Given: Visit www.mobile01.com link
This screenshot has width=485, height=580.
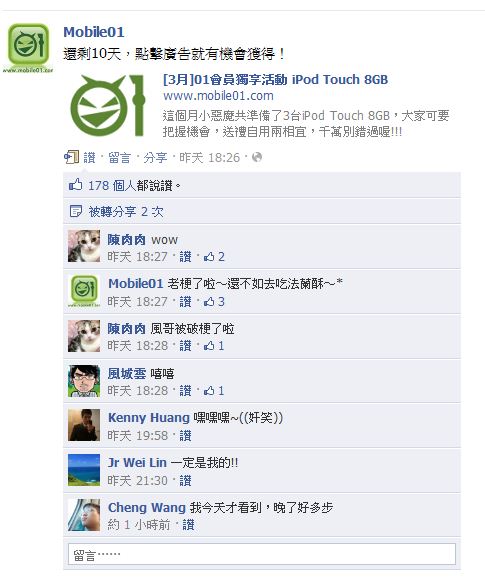Looking at the screenshot, I should coord(218,96).
